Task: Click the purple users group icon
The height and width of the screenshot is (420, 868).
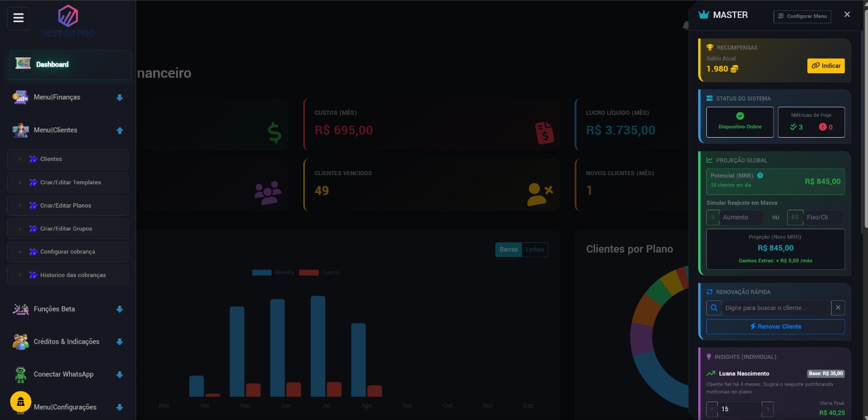Action: pyautogui.click(x=268, y=193)
